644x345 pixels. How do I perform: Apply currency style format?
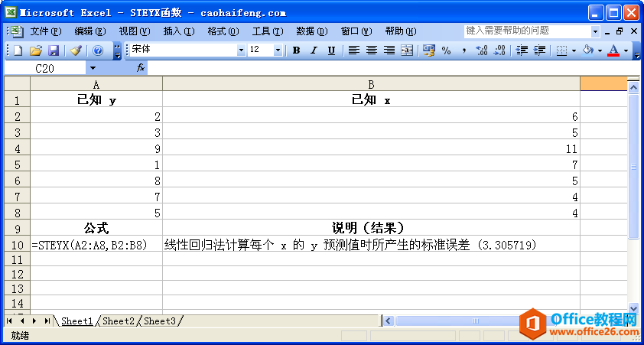429,50
